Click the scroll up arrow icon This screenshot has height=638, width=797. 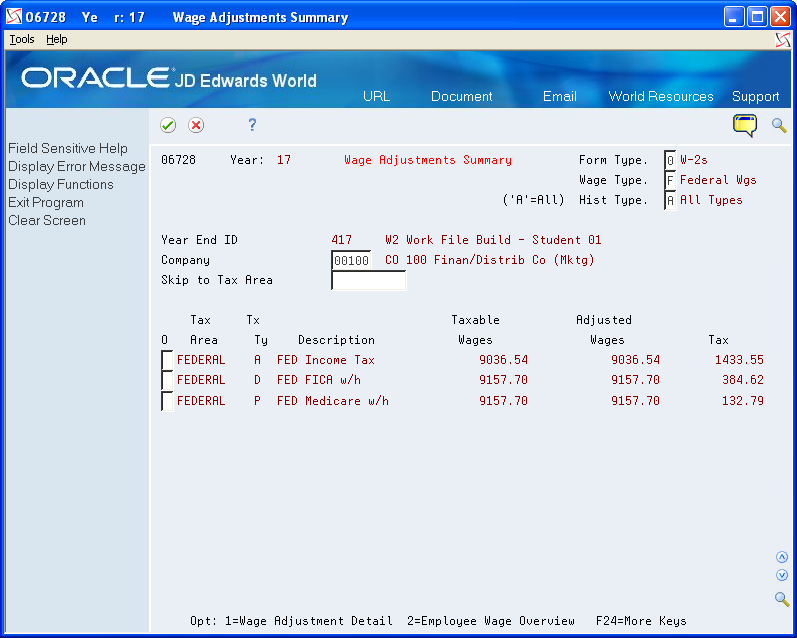[x=782, y=557]
